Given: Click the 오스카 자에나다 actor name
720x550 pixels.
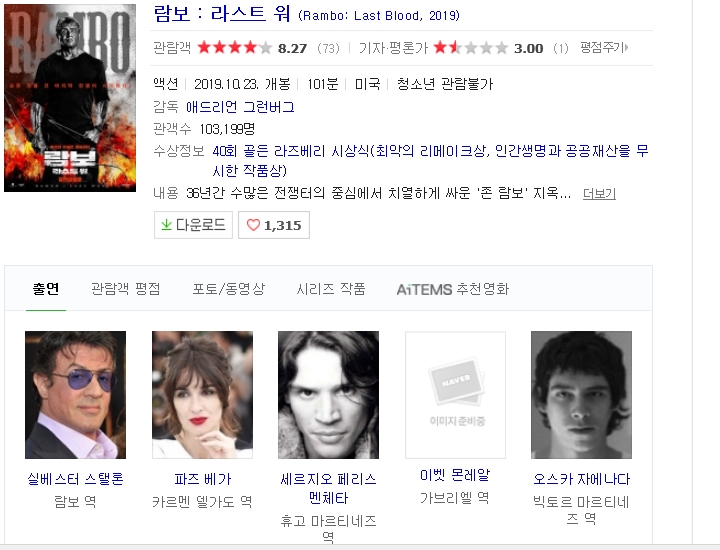Looking at the screenshot, I should coord(581,479).
